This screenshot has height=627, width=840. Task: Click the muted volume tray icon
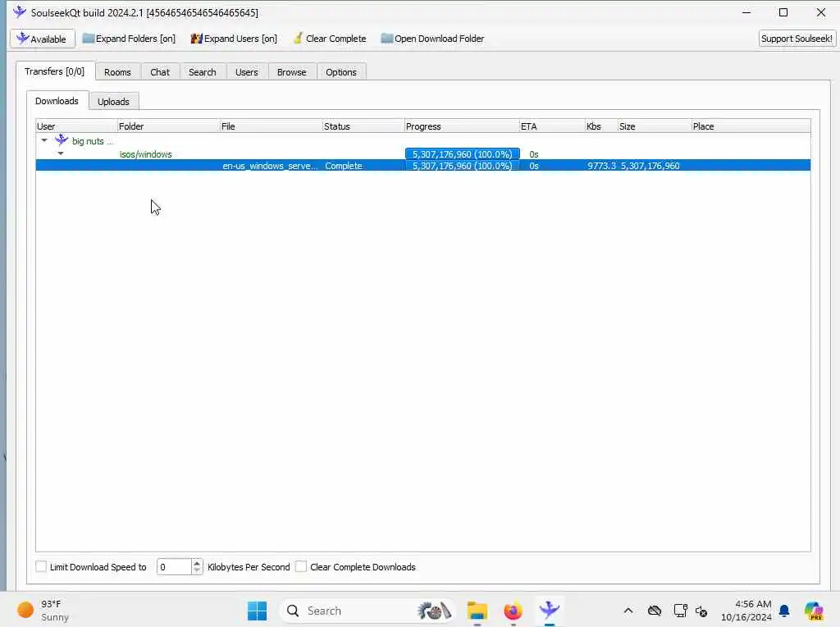(x=701, y=611)
